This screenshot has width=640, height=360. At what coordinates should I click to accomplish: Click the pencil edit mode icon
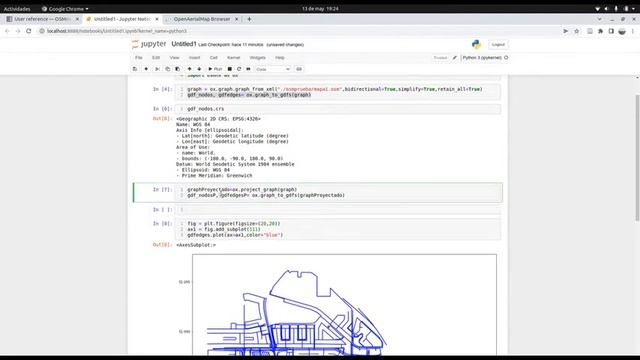[455, 58]
